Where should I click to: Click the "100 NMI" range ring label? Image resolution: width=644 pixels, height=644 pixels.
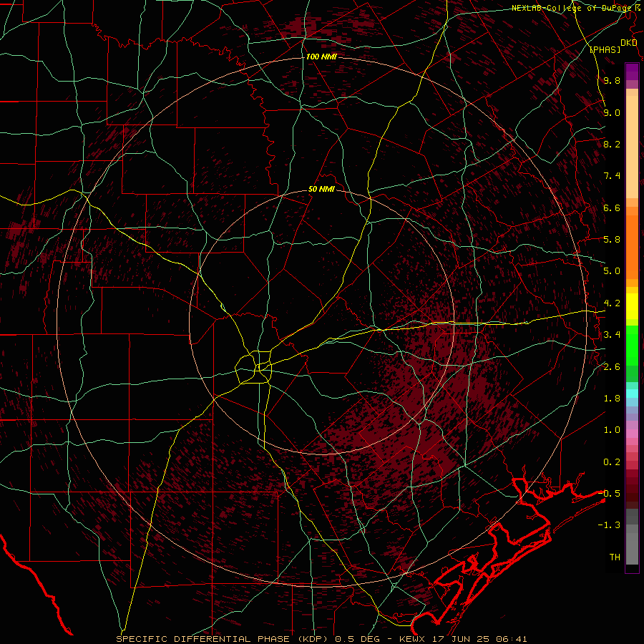[x=321, y=57]
